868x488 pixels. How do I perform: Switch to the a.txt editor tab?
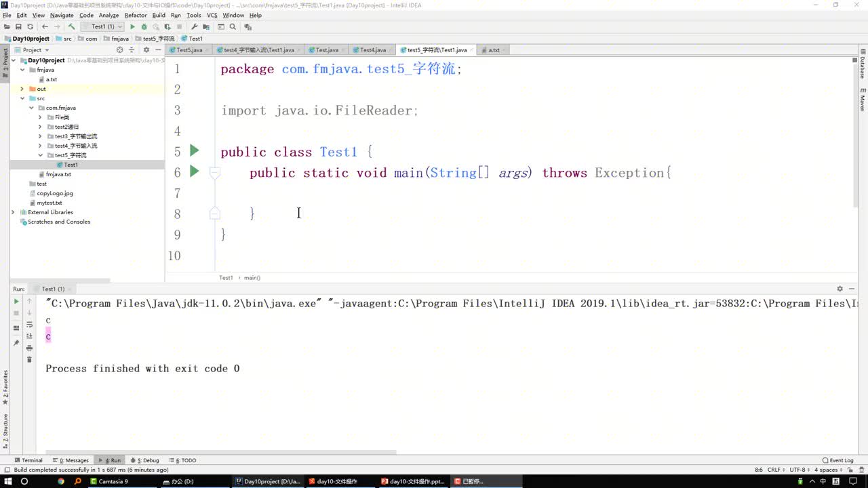(494, 50)
